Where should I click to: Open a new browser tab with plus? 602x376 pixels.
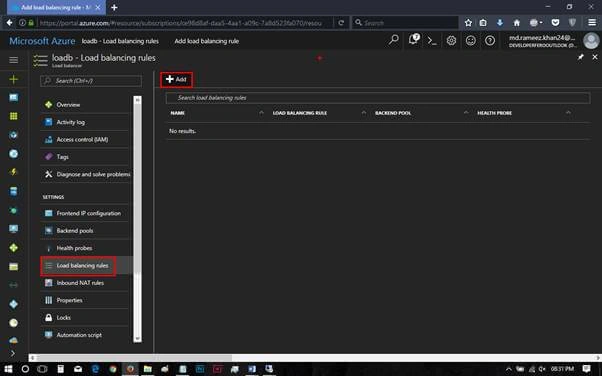[x=114, y=7]
